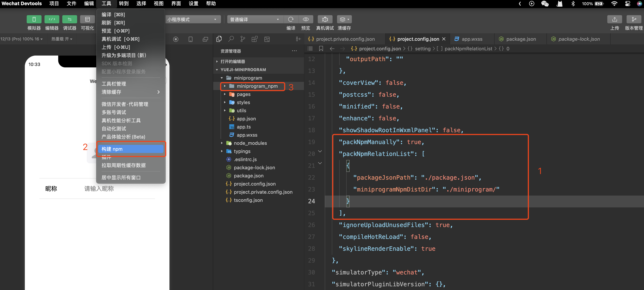This screenshot has width=644, height=290.
Task: Switch to project.private.config.json tab
Action: (345, 39)
